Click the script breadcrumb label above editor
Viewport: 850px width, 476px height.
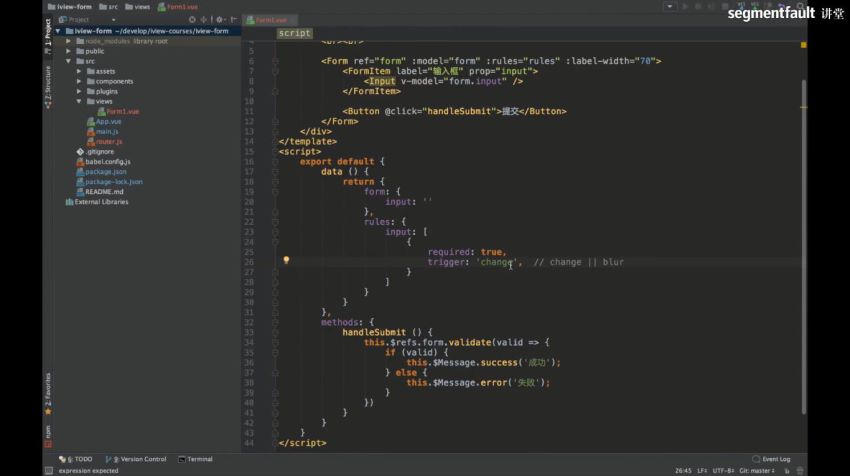pyautogui.click(x=294, y=33)
